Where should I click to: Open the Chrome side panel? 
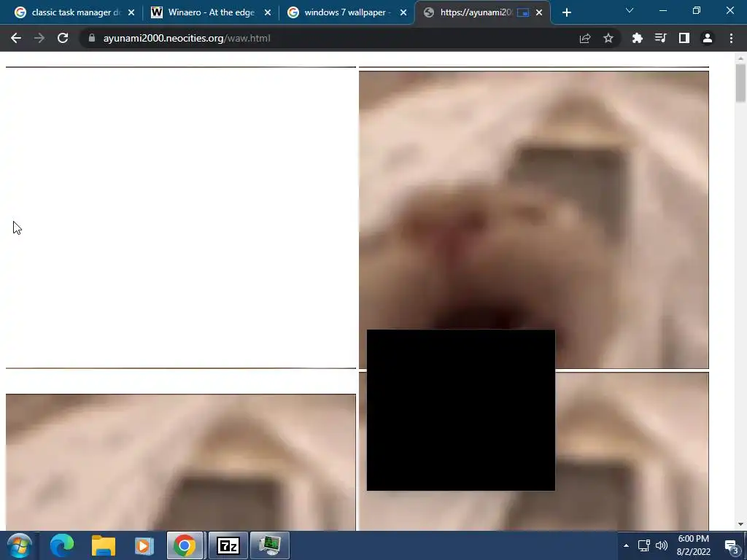pos(684,38)
